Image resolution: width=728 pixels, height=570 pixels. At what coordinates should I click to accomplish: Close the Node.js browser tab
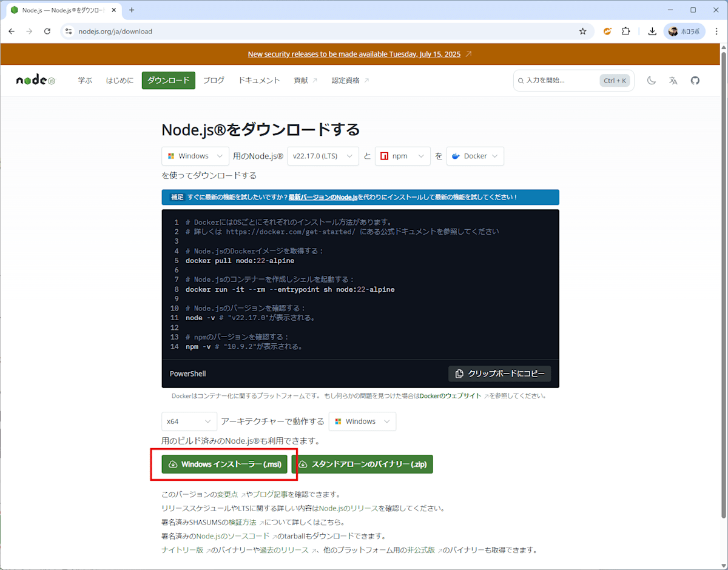115,10
